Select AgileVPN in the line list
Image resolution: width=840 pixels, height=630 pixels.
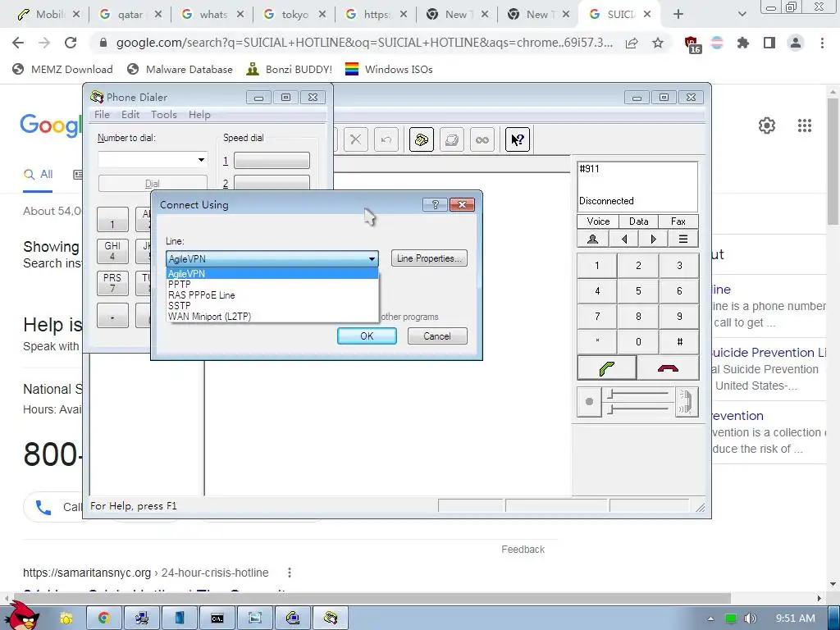click(x=272, y=274)
